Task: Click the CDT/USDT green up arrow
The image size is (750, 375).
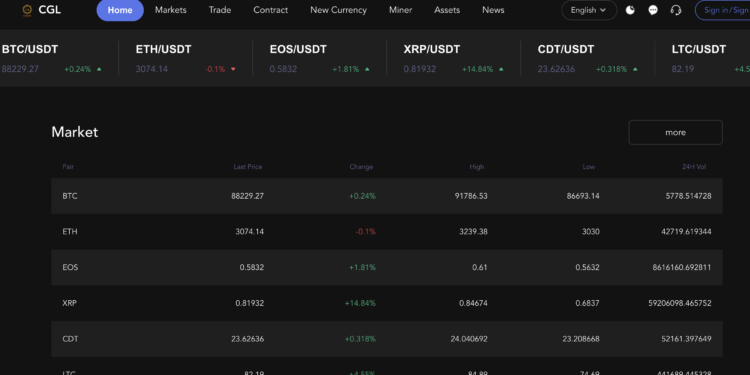Action: [x=635, y=69]
